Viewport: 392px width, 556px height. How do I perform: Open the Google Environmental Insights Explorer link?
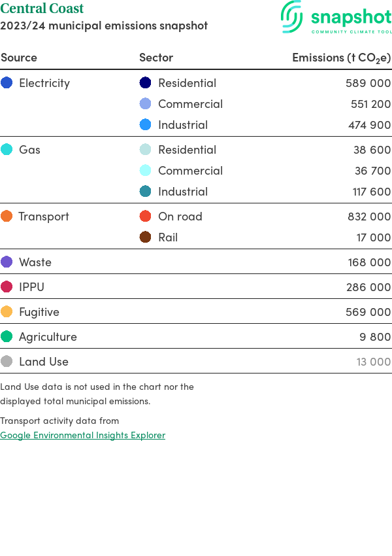click(82, 435)
